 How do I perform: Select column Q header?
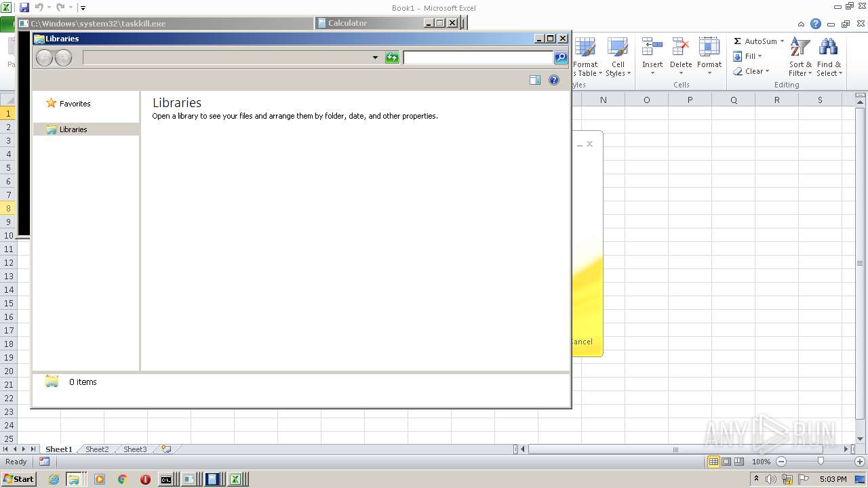click(x=733, y=100)
